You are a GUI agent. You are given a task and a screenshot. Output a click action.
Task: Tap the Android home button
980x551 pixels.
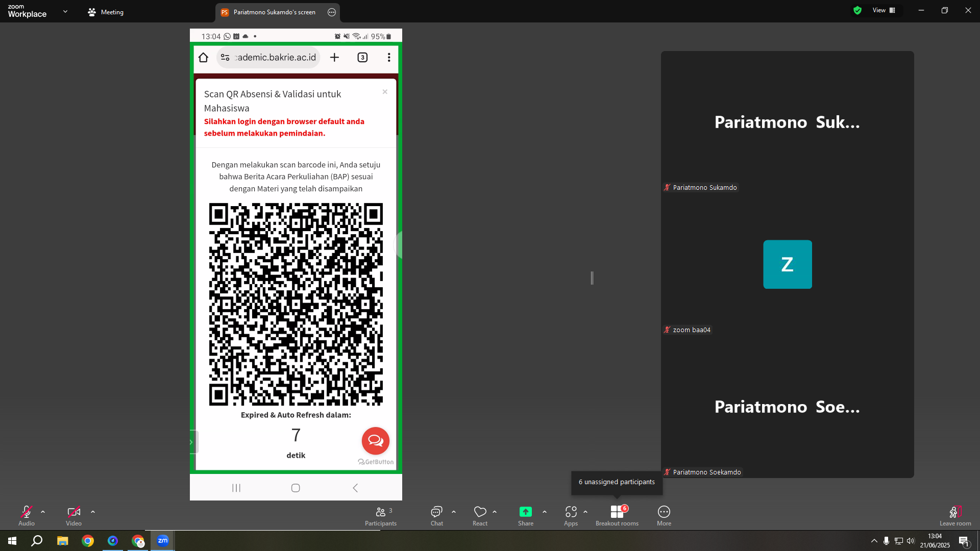296,488
